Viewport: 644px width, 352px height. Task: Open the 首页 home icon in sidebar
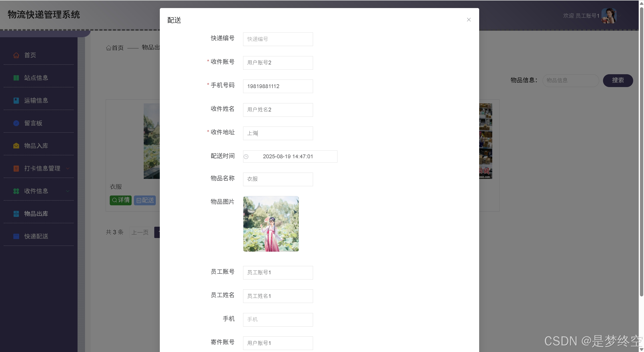(x=16, y=55)
